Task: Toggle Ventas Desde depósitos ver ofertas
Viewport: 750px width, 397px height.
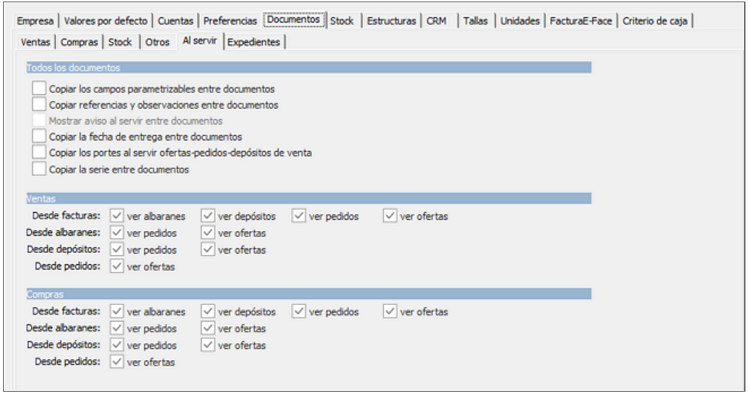Action: coord(208,249)
